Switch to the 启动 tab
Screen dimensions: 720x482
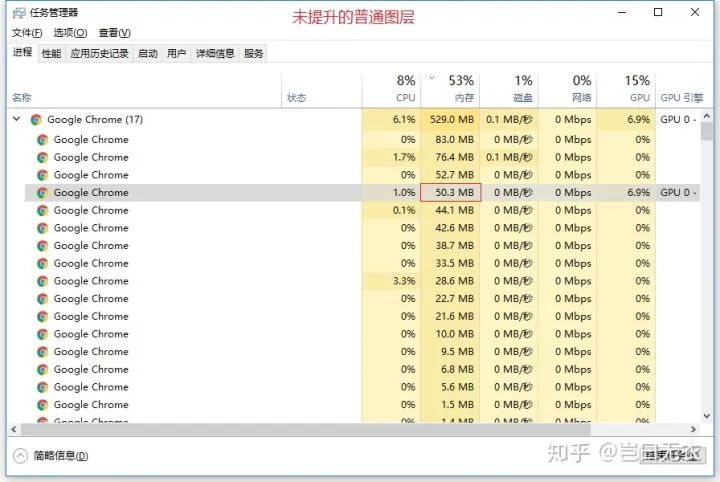pos(148,54)
